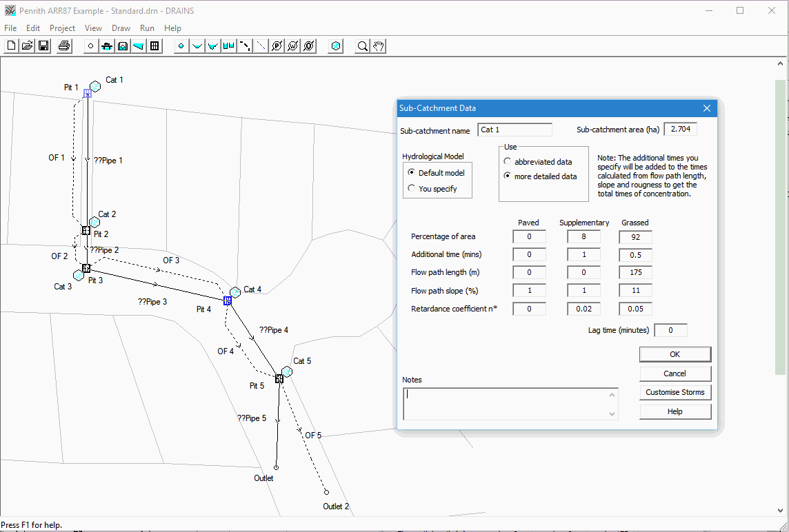Click the Pit 5 node symbol

[x=279, y=378]
